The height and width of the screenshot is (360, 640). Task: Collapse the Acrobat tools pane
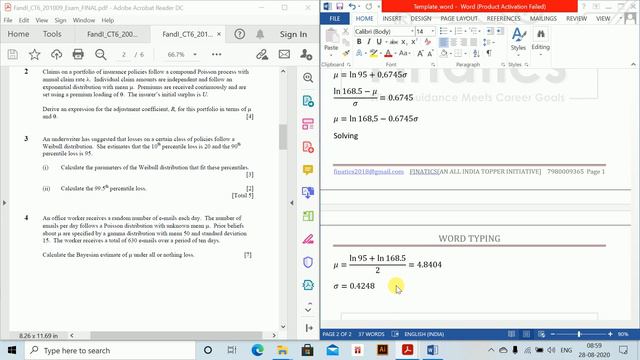[x=309, y=328]
